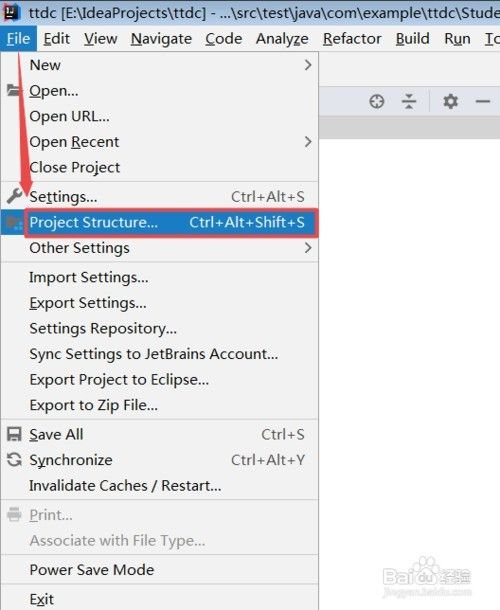Click the folder icon beside Open...
The image size is (500, 610).
point(14,91)
